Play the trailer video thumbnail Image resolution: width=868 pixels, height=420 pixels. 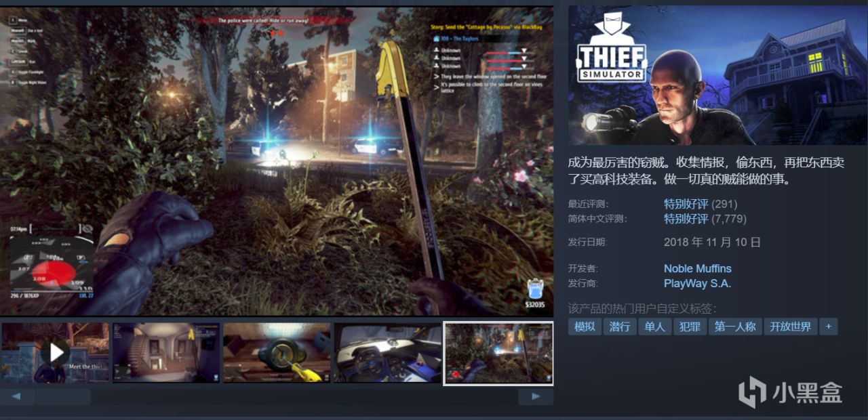[55, 353]
